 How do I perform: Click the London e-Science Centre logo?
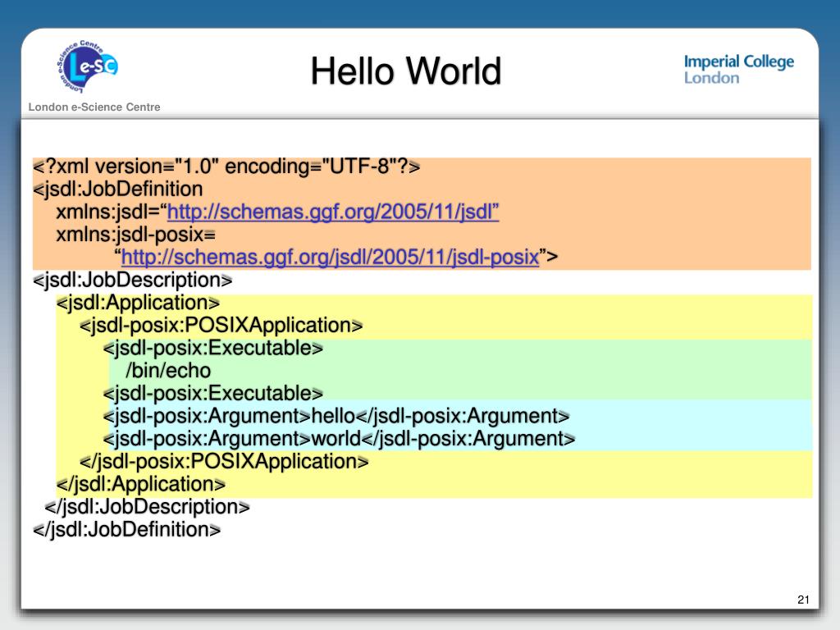[x=87, y=66]
